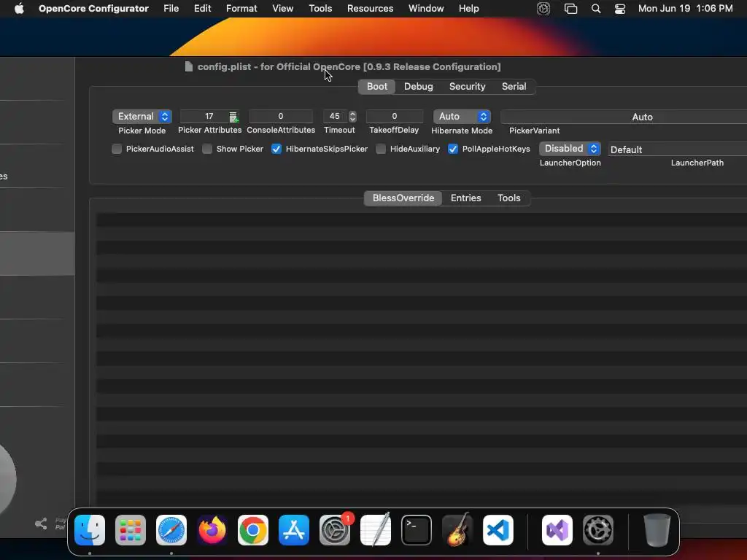
Task: Click the Timeout stepper arrows
Action: click(352, 116)
